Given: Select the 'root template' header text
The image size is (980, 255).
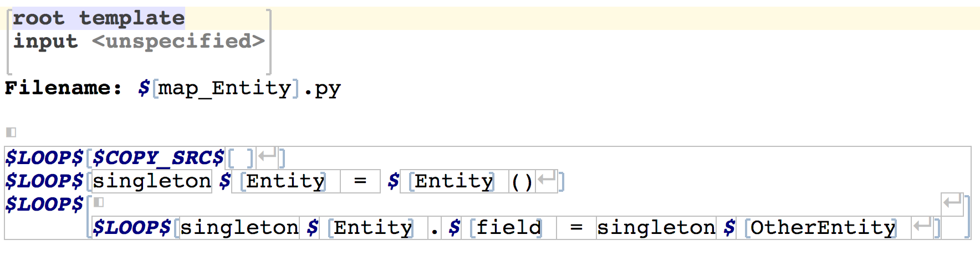Looking at the screenshot, I should tap(99, 18).
